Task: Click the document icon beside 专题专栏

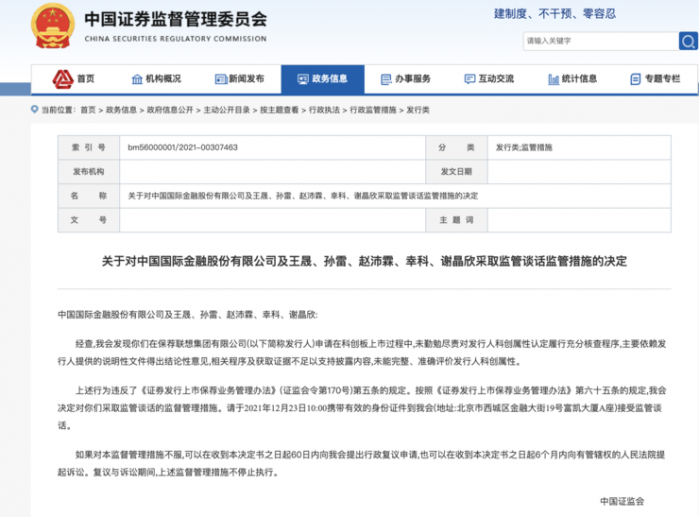Action: pos(635,79)
